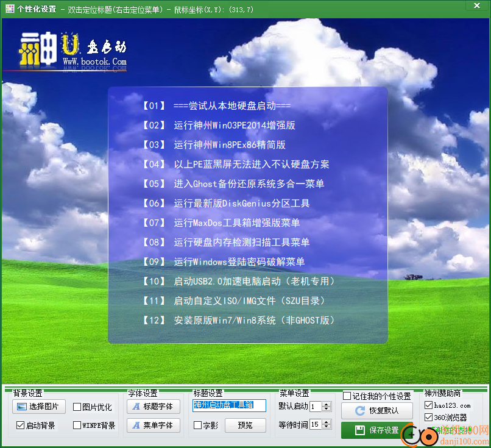The height and width of the screenshot is (448, 491).
Task: Select entry 【10】 启动USB2.0加速电脑启动
Action: (239, 282)
